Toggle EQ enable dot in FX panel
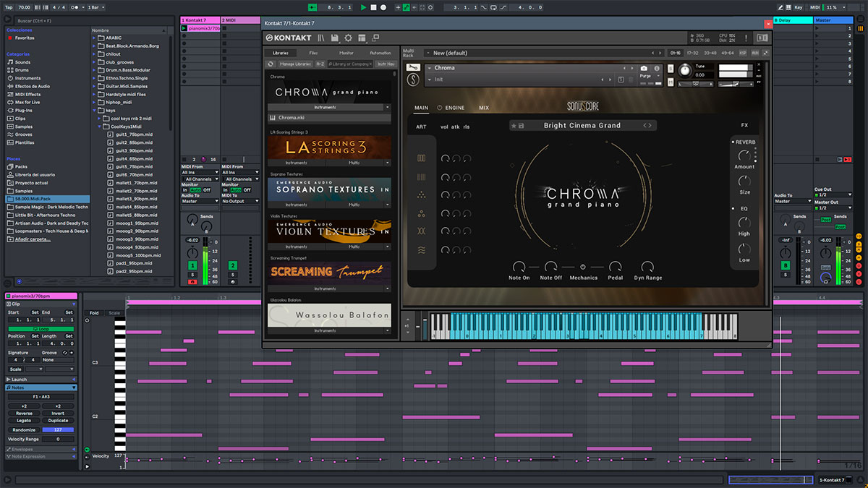Viewport: 868px width, 488px height. coord(733,208)
